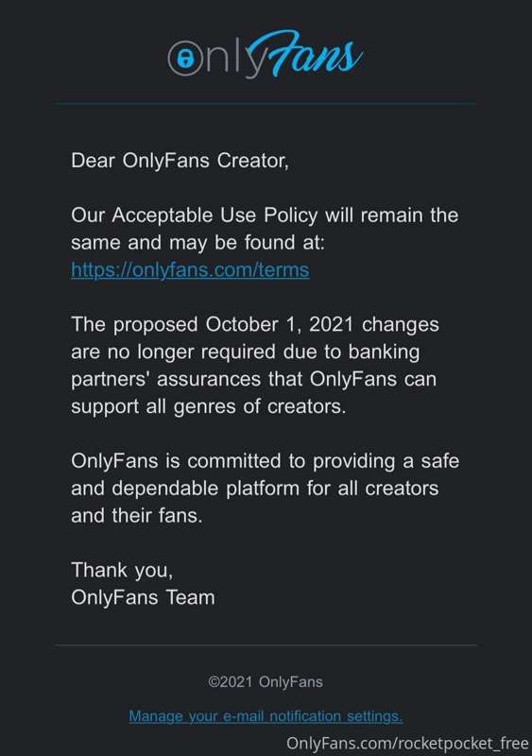Image resolution: width=532 pixels, height=756 pixels.
Task: Click the OnlyFans.com/rocketpocket_free watermark
Action: tap(407, 743)
